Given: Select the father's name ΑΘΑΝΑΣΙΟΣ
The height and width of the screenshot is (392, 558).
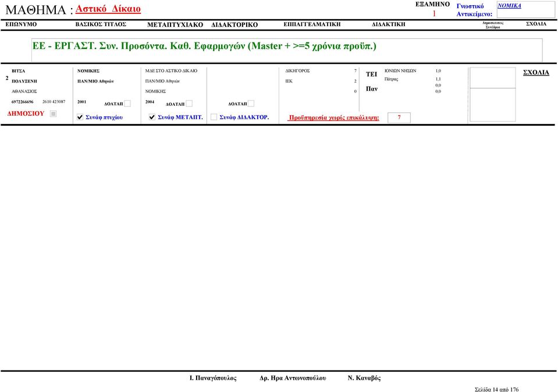Looking at the screenshot, I should coord(24,91).
